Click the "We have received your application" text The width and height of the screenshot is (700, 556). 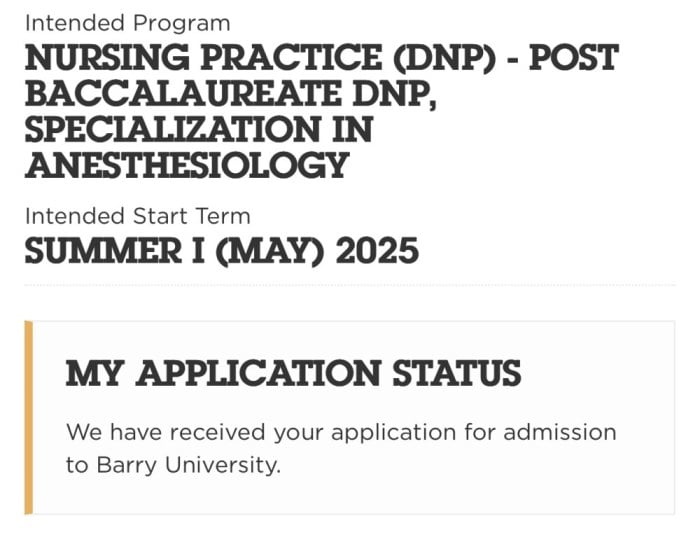click(261, 432)
